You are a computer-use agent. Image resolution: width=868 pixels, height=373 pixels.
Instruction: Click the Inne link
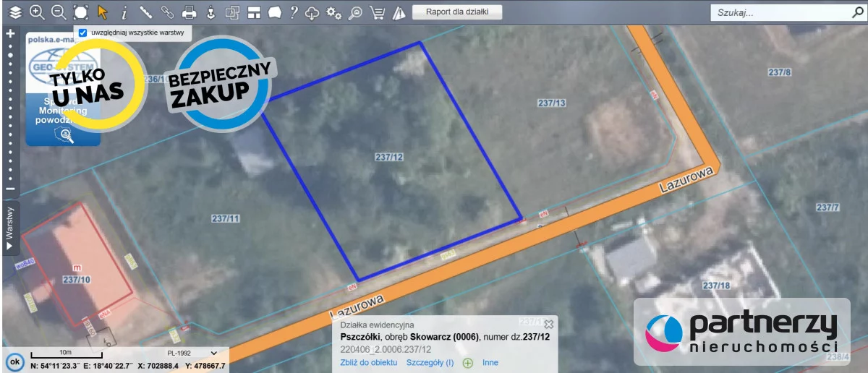tap(490, 363)
